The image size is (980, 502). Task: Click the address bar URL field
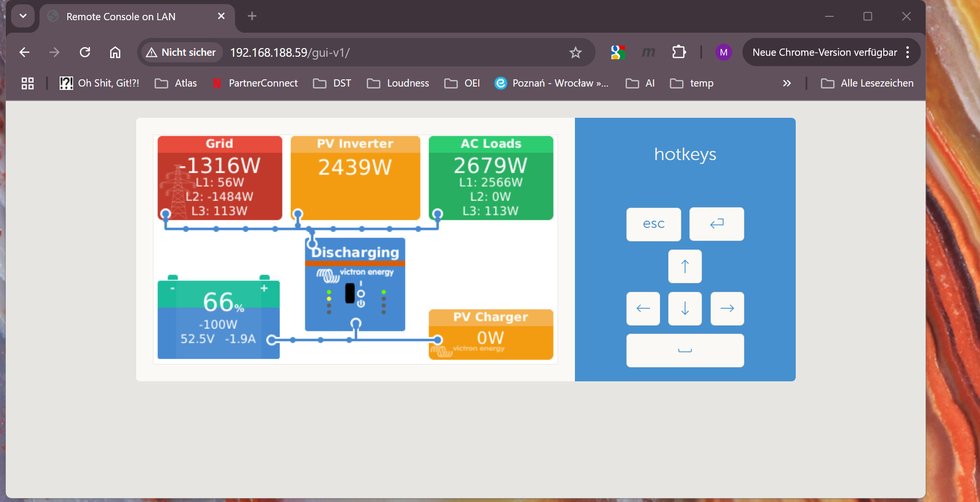(x=385, y=52)
